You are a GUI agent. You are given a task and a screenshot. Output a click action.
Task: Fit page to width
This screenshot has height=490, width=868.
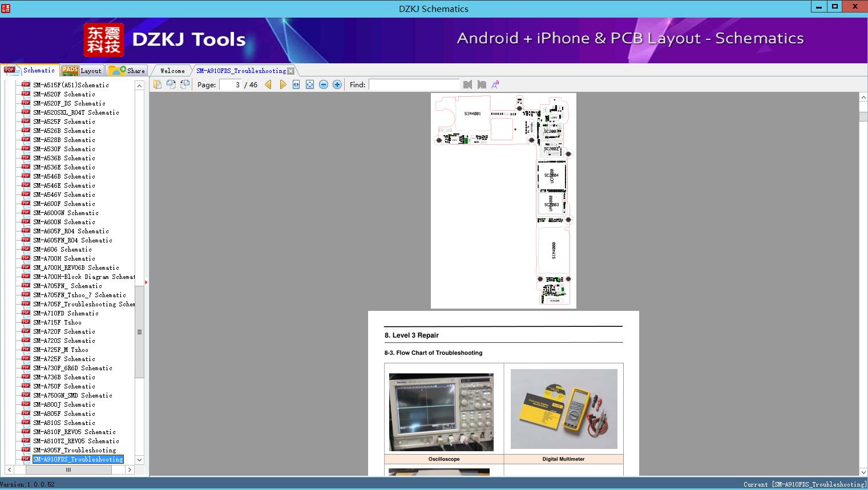[x=296, y=84]
